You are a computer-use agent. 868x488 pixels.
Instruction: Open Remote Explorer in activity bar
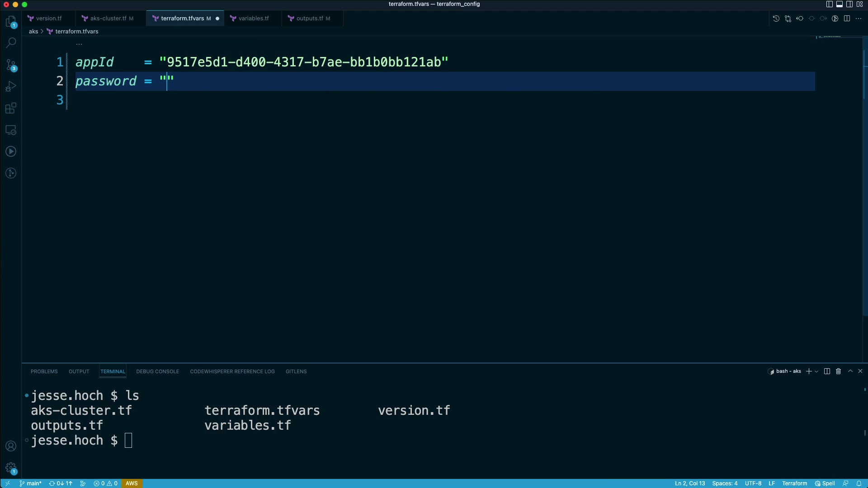pos(11,130)
